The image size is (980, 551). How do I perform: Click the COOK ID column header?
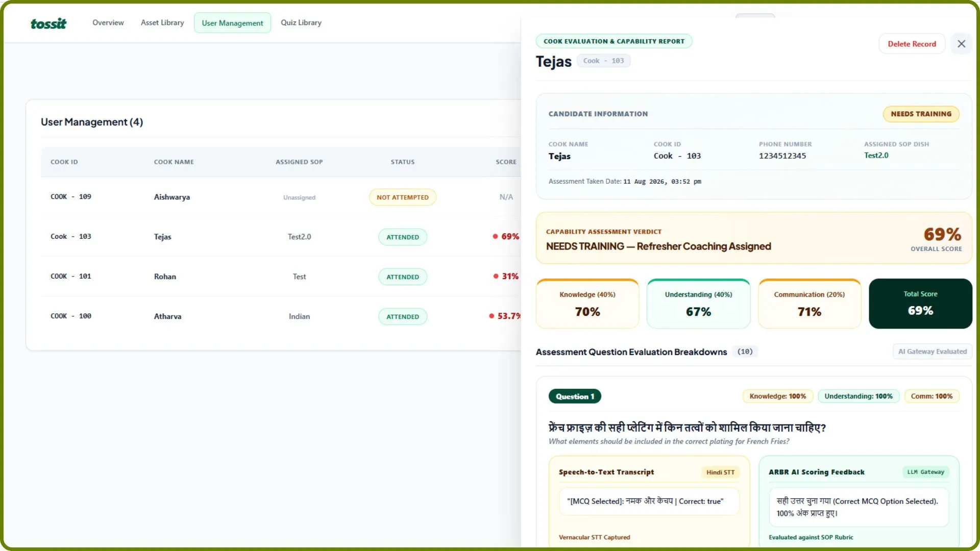coord(64,162)
